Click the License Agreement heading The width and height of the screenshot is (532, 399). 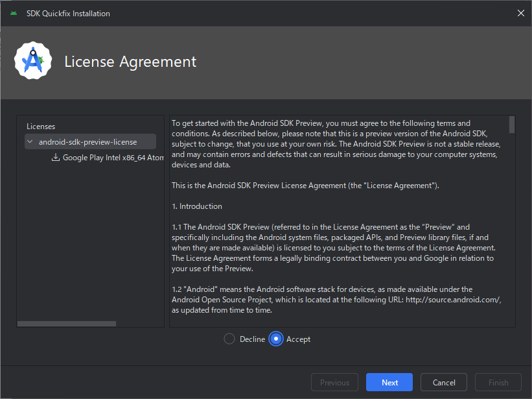130,62
